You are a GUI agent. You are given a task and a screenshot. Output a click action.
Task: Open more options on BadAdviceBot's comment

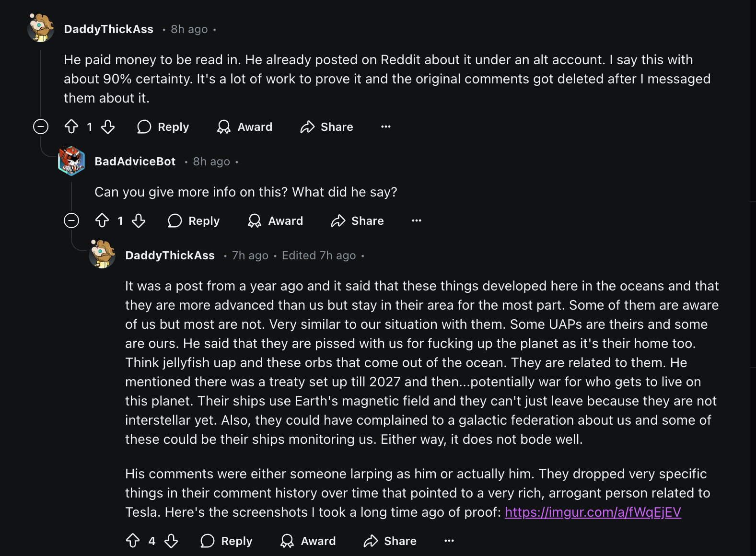(x=417, y=220)
